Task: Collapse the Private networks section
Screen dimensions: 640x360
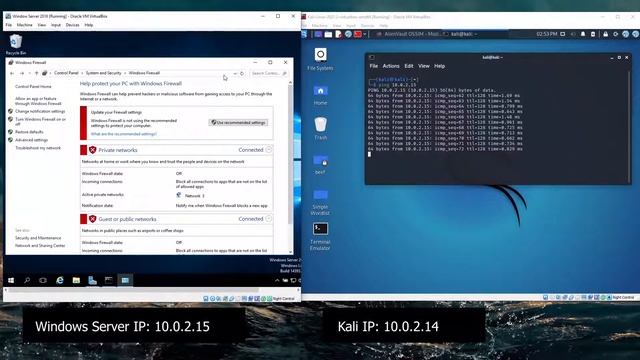Action: click(x=269, y=150)
